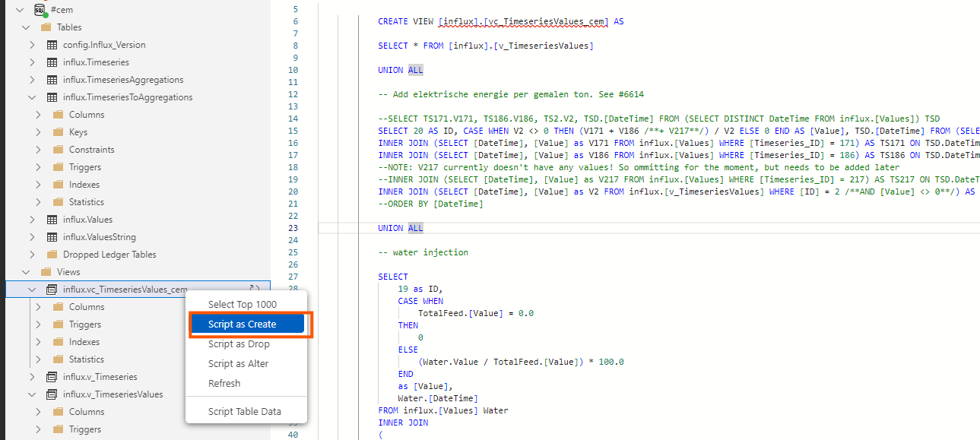The width and height of the screenshot is (980, 440).
Task: Click the CASE WHEN line 30
Action: coord(420,301)
